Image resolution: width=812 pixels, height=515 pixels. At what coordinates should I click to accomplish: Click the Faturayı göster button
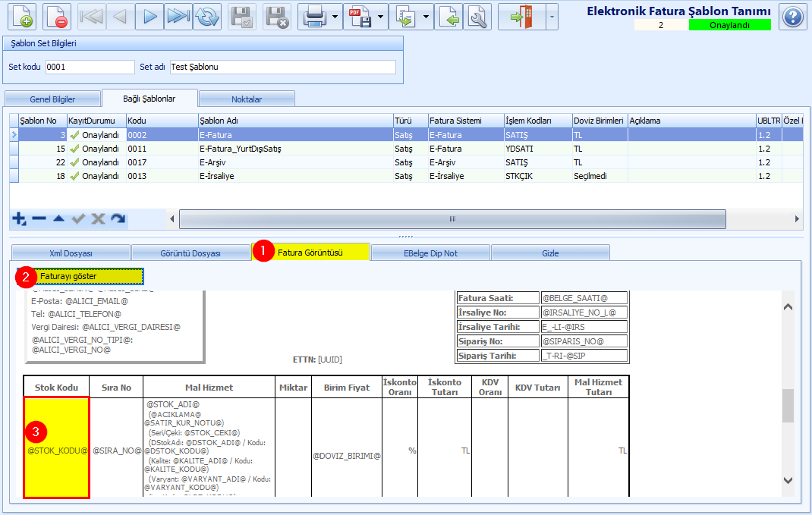coord(80,276)
